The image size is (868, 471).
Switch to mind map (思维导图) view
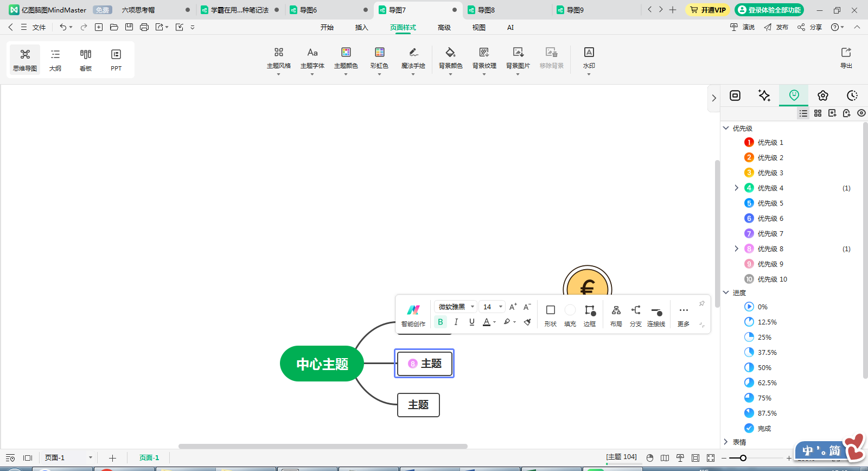click(x=25, y=60)
